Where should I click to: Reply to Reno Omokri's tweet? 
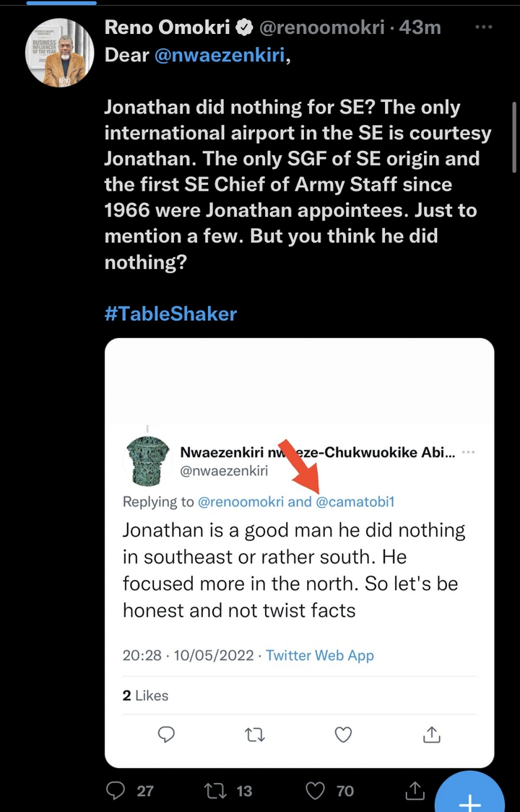(116, 790)
